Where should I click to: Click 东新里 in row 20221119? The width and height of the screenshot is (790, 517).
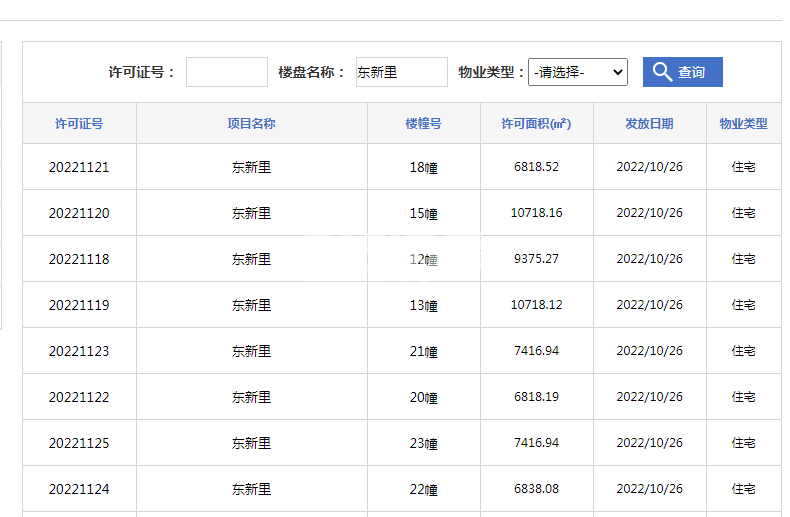click(x=251, y=305)
